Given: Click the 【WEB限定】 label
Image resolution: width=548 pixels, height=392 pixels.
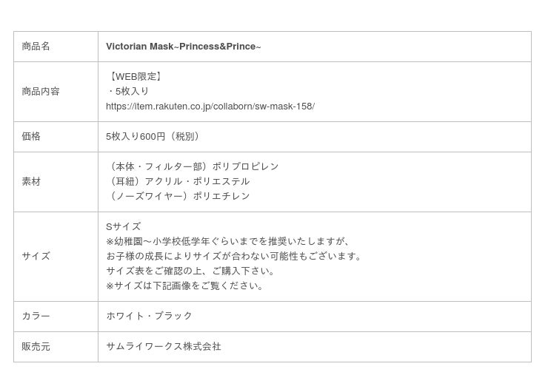Looking at the screenshot, I should 135,76.
